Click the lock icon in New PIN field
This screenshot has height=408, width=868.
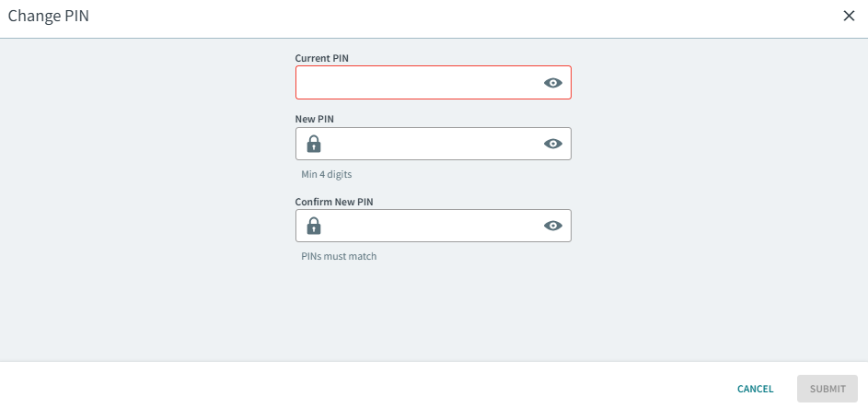click(x=314, y=144)
